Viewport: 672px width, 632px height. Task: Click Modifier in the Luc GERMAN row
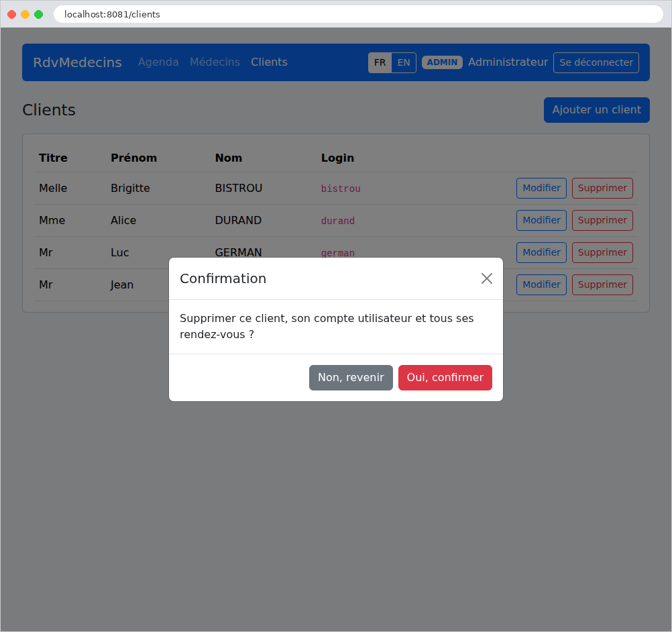[x=541, y=252]
